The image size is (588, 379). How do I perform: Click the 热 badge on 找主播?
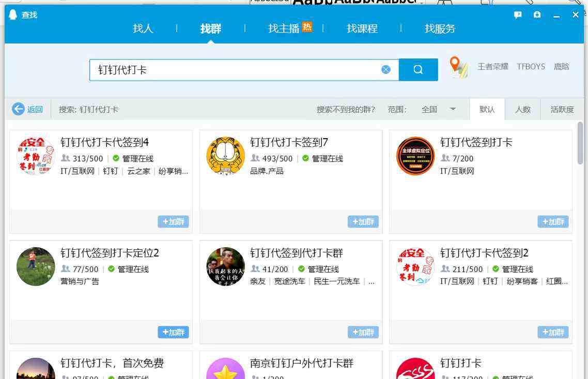tap(307, 27)
